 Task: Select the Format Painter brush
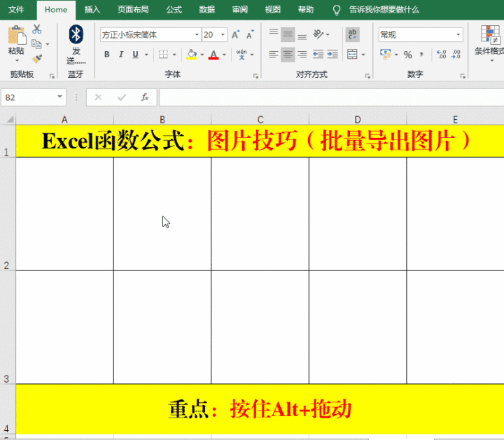tap(37, 59)
